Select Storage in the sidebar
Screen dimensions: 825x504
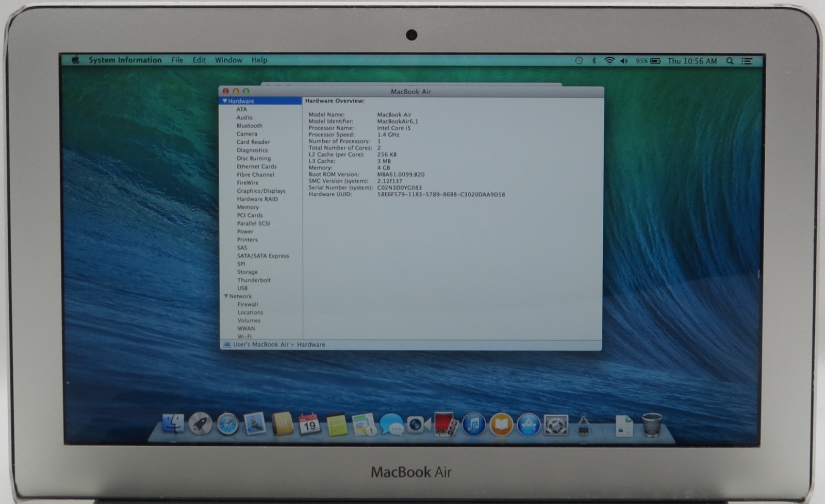coord(247,272)
